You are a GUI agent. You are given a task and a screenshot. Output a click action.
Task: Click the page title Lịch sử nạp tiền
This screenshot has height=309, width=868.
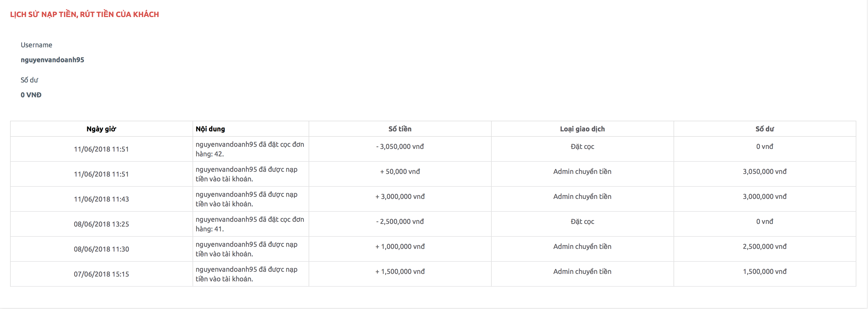tap(84, 15)
